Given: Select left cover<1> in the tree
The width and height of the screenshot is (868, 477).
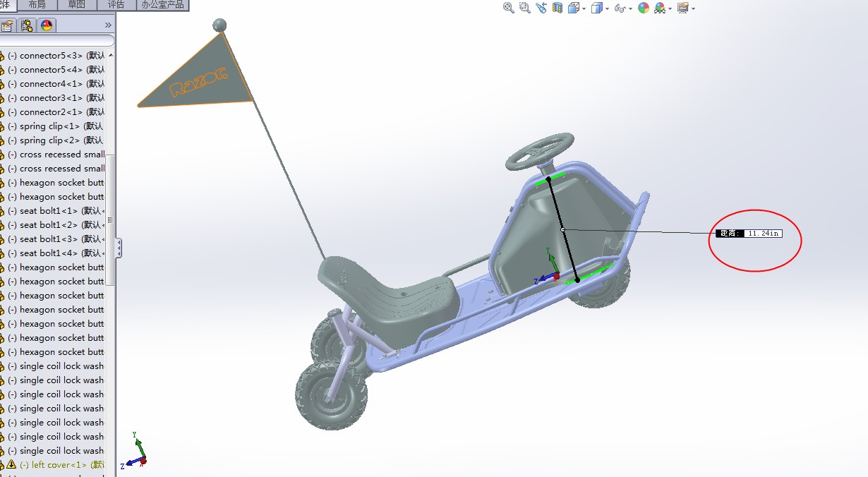Looking at the screenshot, I should [62, 464].
